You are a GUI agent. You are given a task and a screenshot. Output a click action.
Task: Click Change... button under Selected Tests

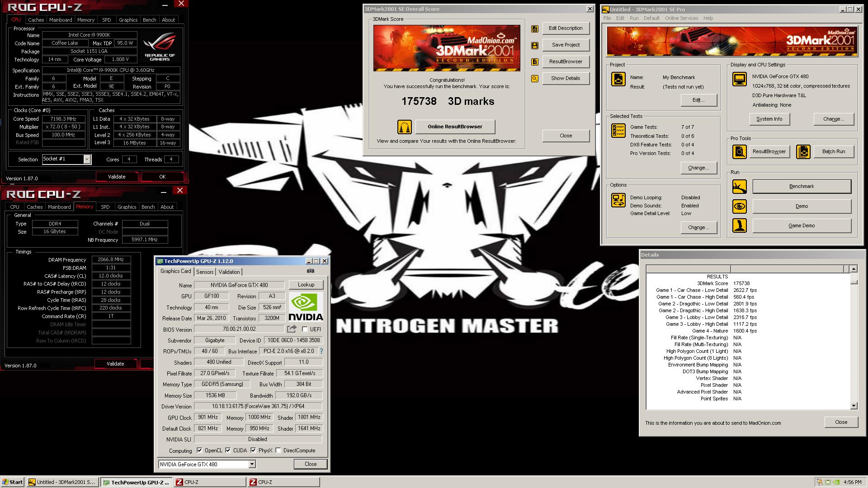point(698,168)
